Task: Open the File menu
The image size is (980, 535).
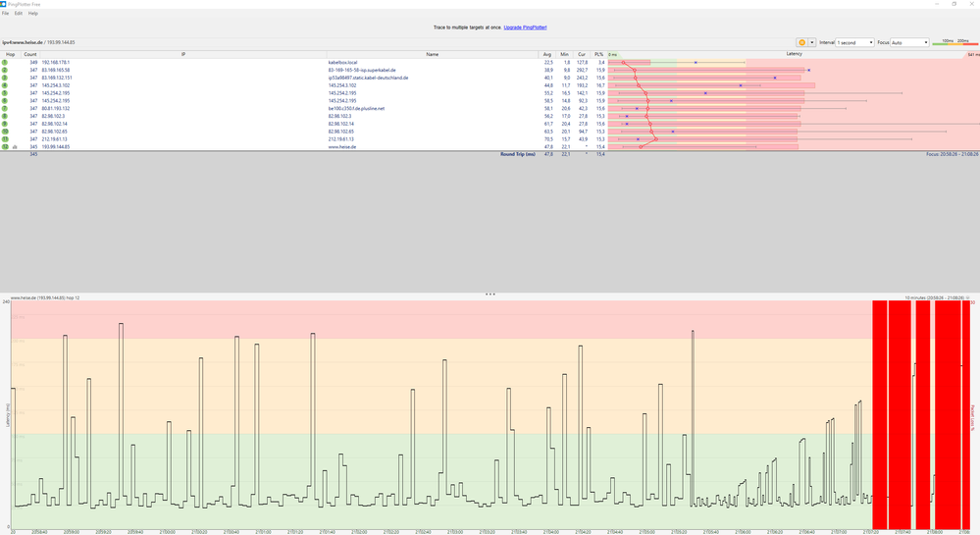Action: 5,13
